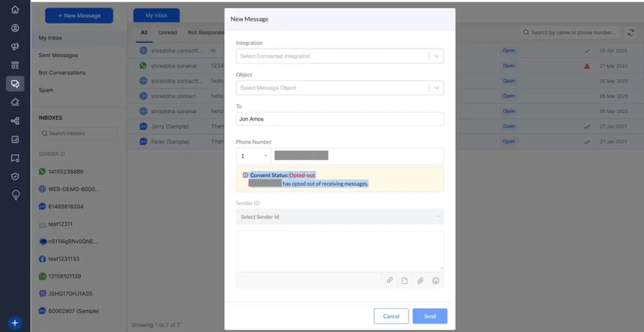Screen dimensions: 644x332
Task: Switch to the Unread tab
Action: pyautogui.click(x=167, y=33)
